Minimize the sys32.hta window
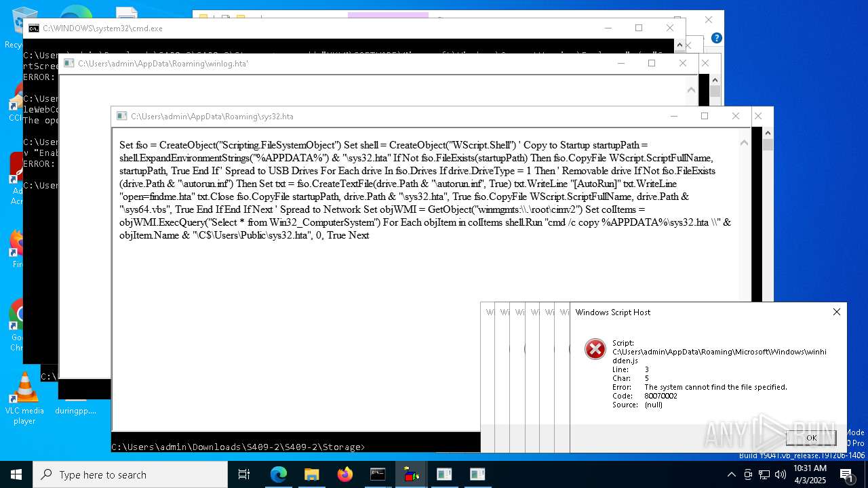The width and height of the screenshot is (868, 488). [x=674, y=116]
